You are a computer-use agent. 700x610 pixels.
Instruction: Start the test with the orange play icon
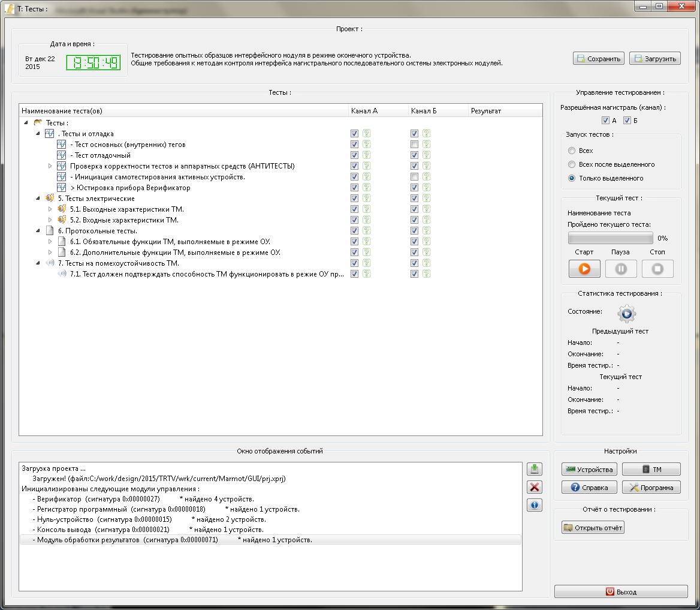pyautogui.click(x=584, y=269)
